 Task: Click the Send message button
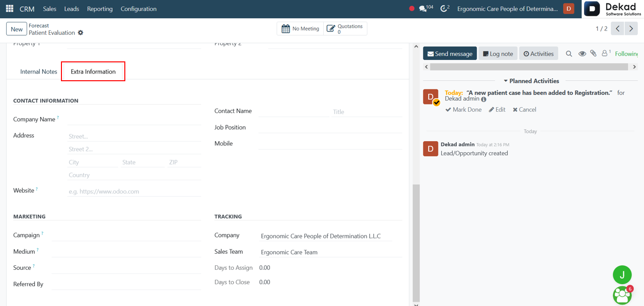coord(450,54)
